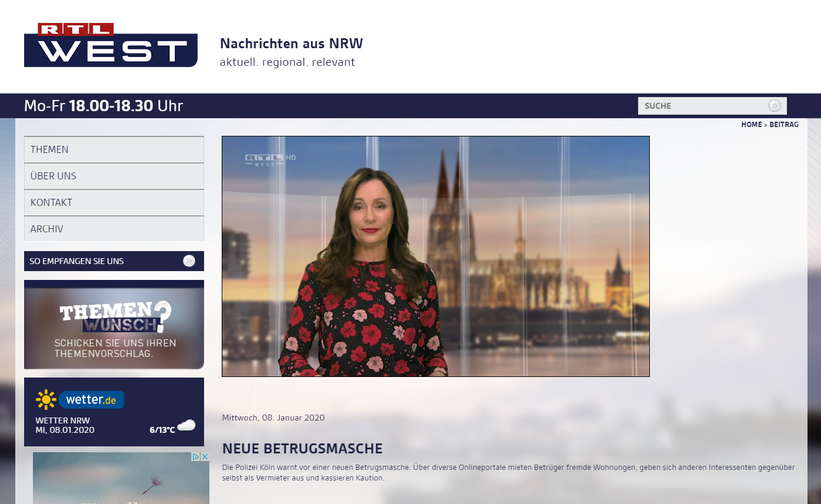Submit search with the arrow icon
The width and height of the screenshot is (821, 504).
775,106
